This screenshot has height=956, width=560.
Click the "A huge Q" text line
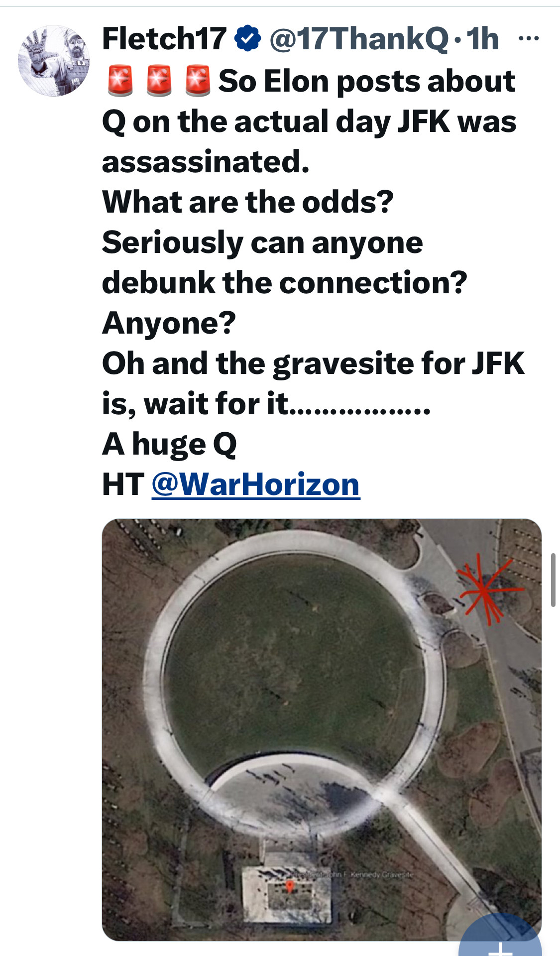pyautogui.click(x=169, y=444)
